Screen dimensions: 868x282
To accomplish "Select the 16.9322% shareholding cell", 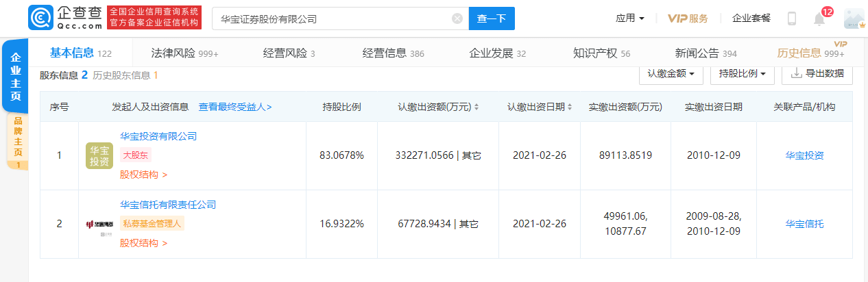I will pyautogui.click(x=342, y=224).
